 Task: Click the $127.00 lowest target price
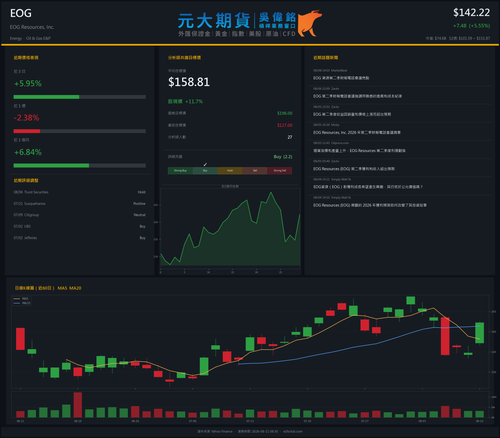pyautogui.click(x=285, y=125)
